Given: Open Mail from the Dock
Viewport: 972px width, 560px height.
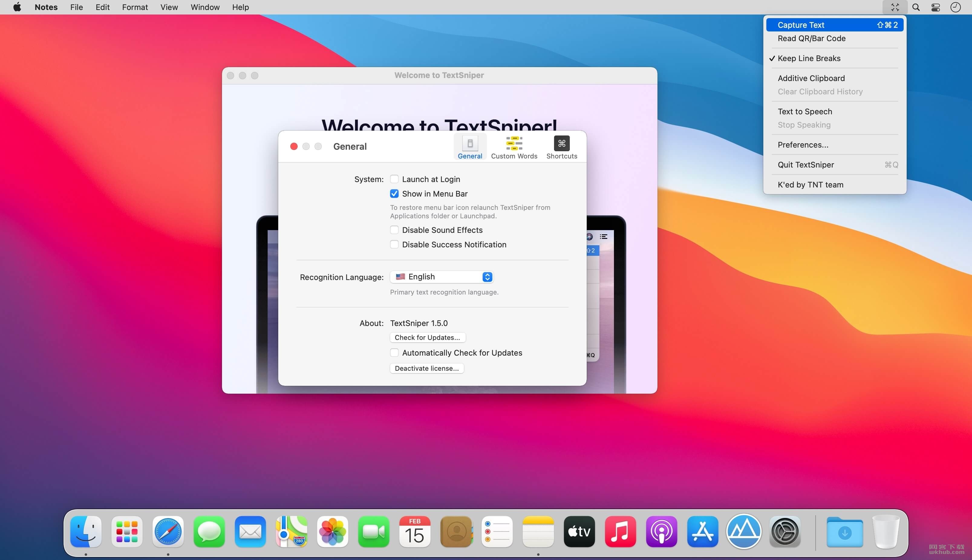Looking at the screenshot, I should (250, 532).
